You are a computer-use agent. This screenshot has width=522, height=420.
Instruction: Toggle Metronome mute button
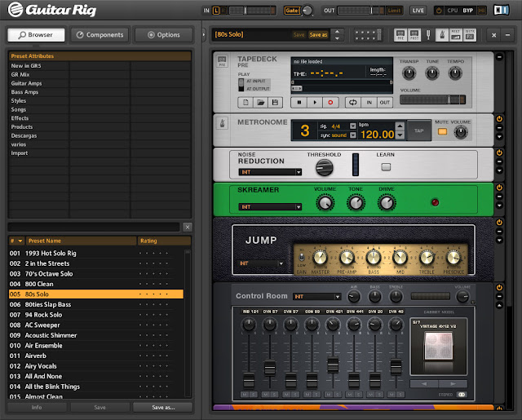coord(442,132)
